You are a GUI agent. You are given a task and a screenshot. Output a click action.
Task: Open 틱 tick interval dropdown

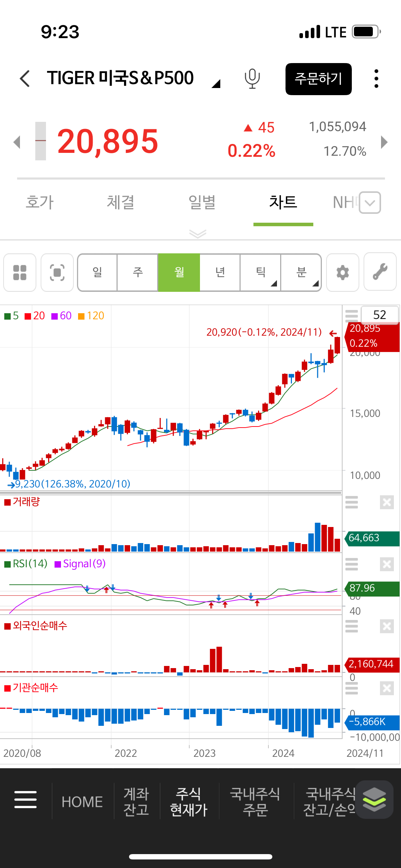click(261, 273)
